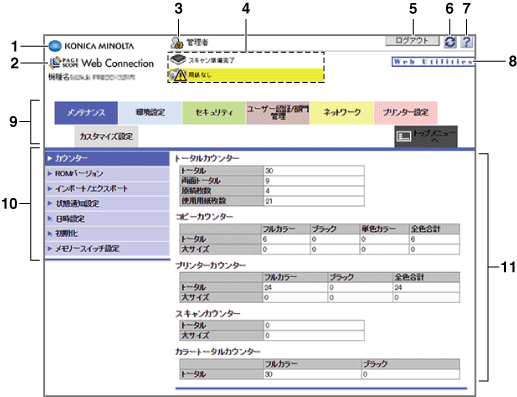Click the 原稿枚数 row label

click(196, 191)
